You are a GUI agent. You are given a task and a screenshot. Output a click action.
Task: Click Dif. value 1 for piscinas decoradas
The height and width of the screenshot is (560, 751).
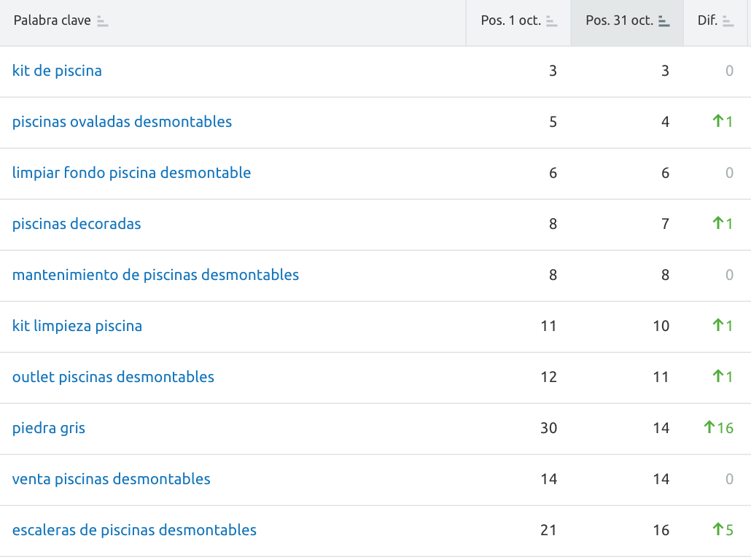coord(723,224)
